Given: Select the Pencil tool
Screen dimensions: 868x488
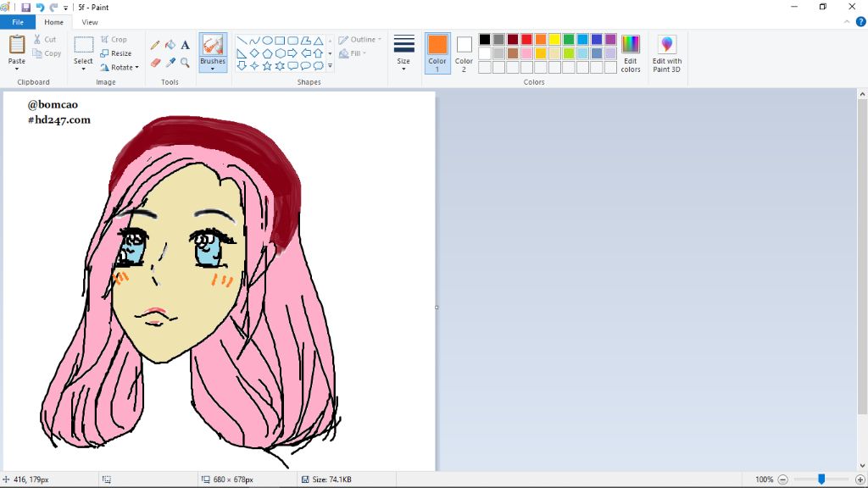Looking at the screenshot, I should [x=155, y=45].
